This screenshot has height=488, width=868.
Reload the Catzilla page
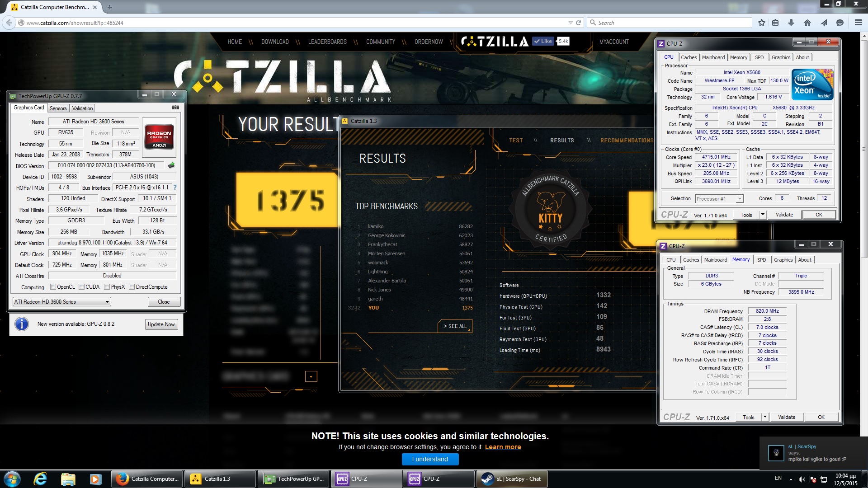coord(578,23)
